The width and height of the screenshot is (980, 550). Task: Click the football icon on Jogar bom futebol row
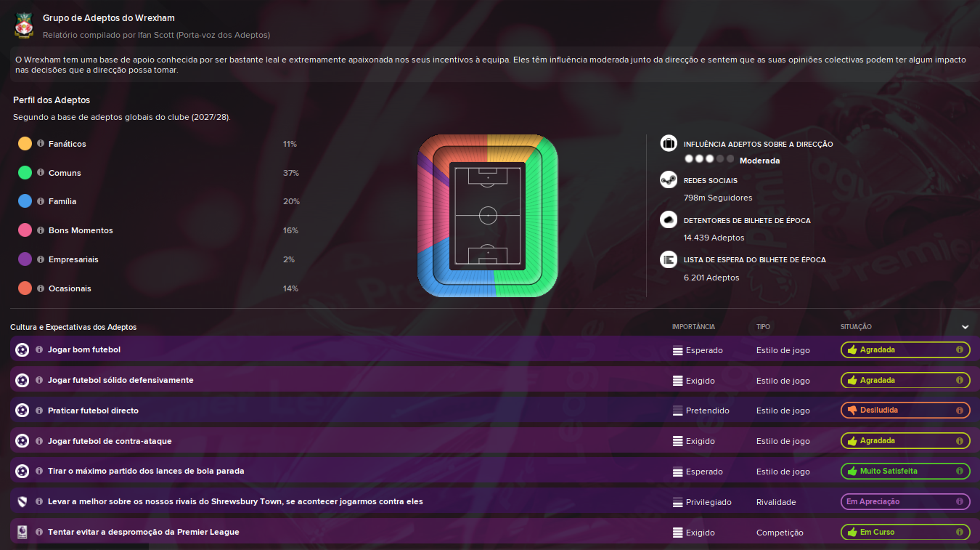pyautogui.click(x=23, y=350)
